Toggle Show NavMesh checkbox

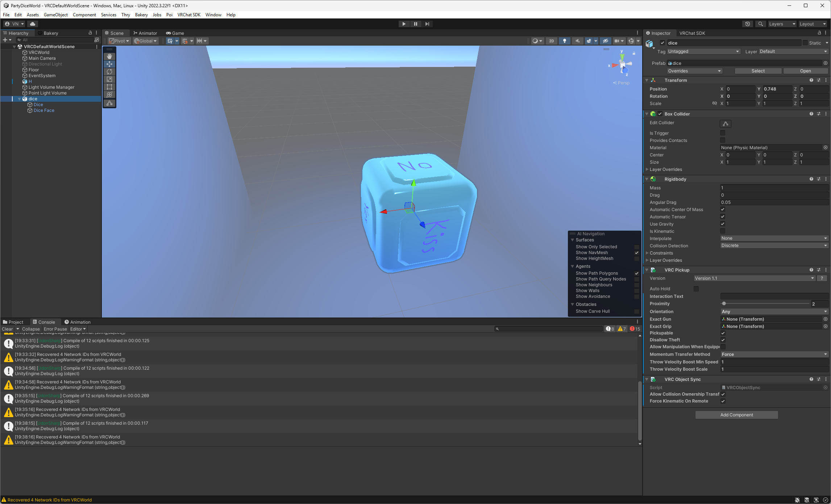(637, 253)
